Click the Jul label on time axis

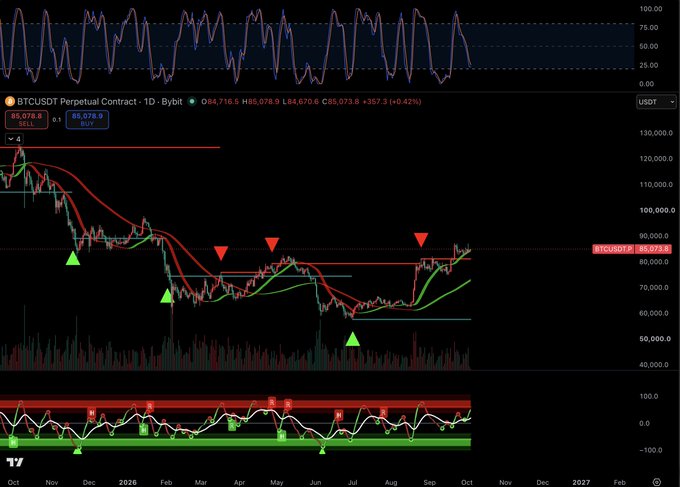coord(353,482)
